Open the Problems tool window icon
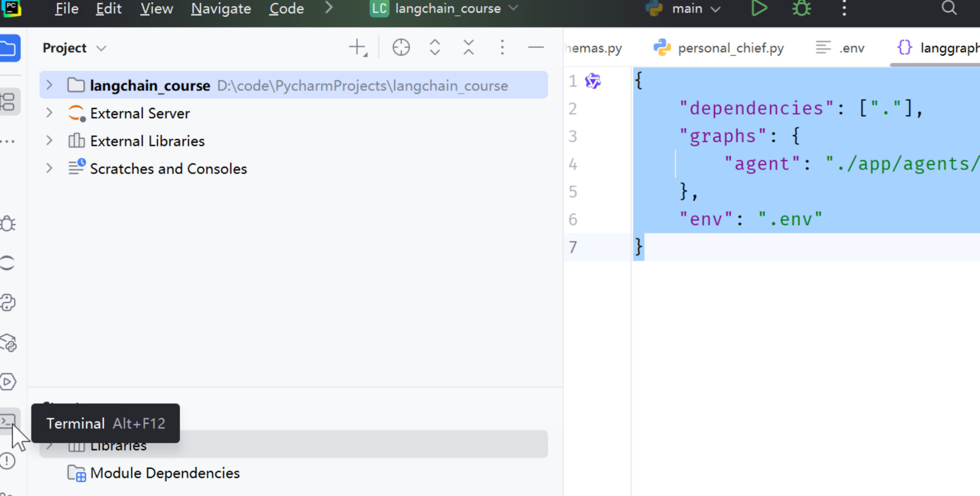Viewport: 980px width, 496px height. click(x=8, y=461)
